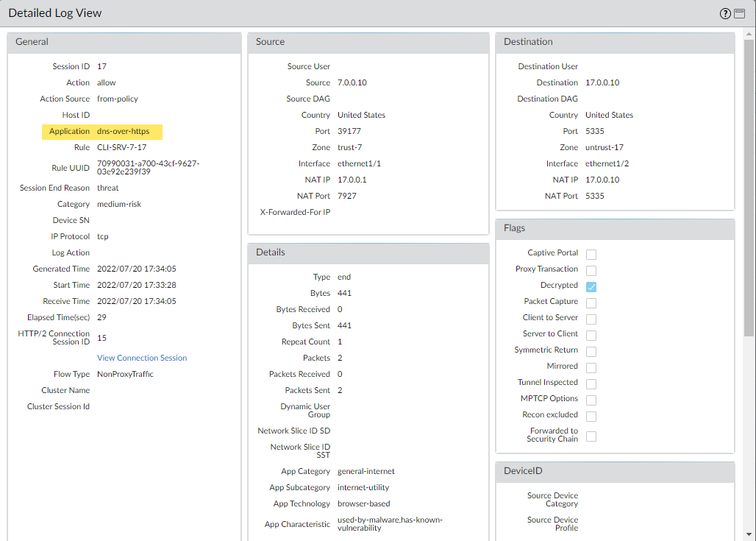Click the vertical scrollbar thumb
The image size is (756, 541).
click(749, 184)
